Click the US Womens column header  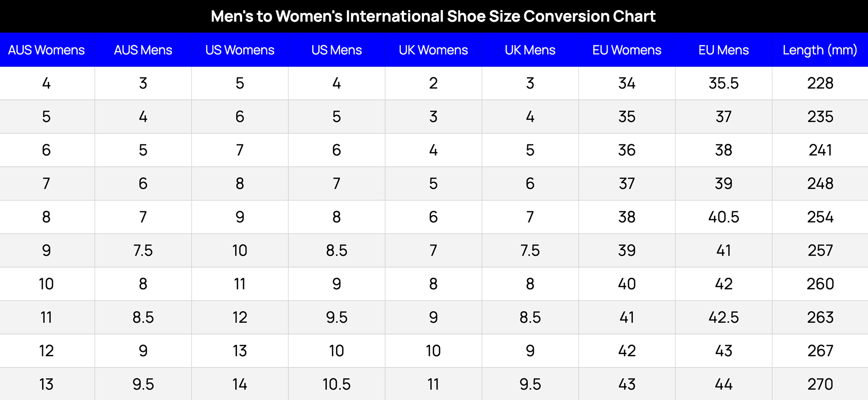click(240, 50)
